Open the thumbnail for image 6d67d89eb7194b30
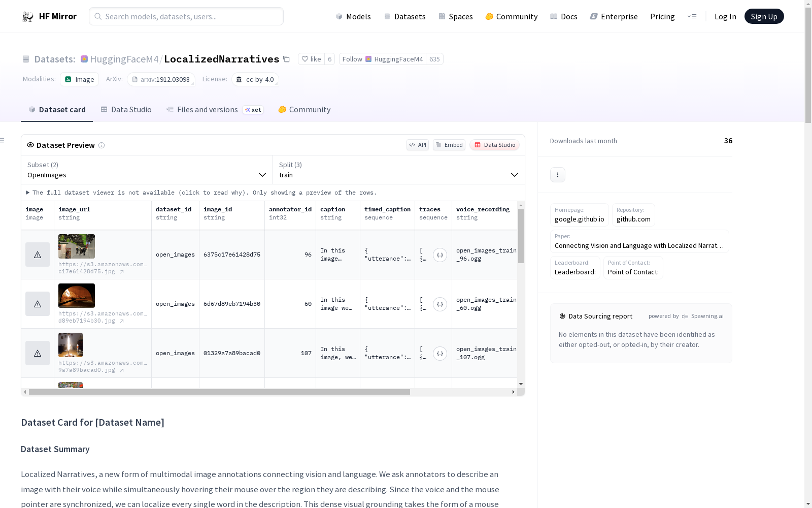Screen dimensions: 812x508 [77, 296]
